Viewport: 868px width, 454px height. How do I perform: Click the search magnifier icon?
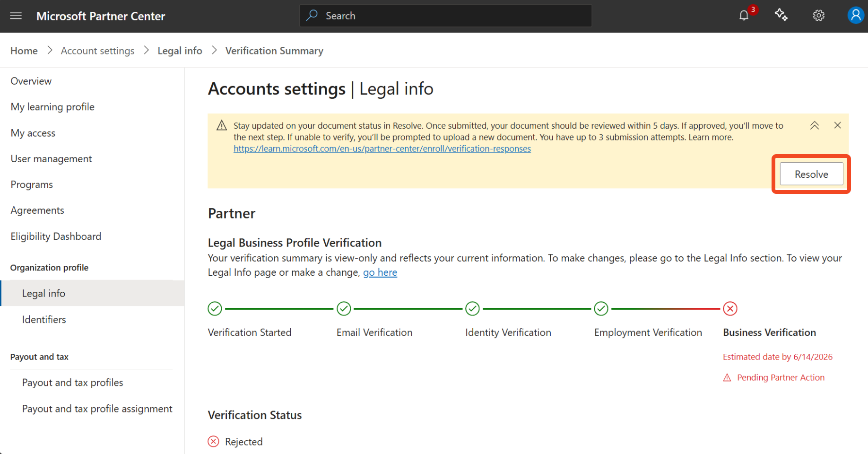[x=312, y=16]
